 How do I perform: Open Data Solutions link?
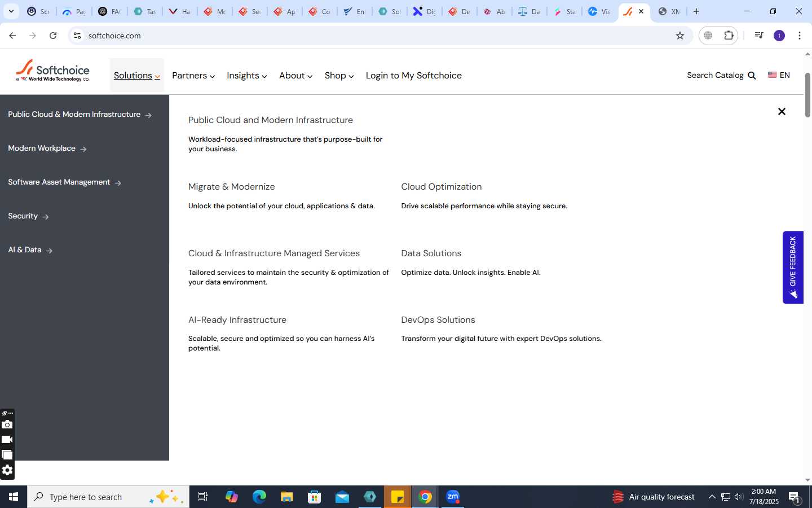click(x=431, y=253)
